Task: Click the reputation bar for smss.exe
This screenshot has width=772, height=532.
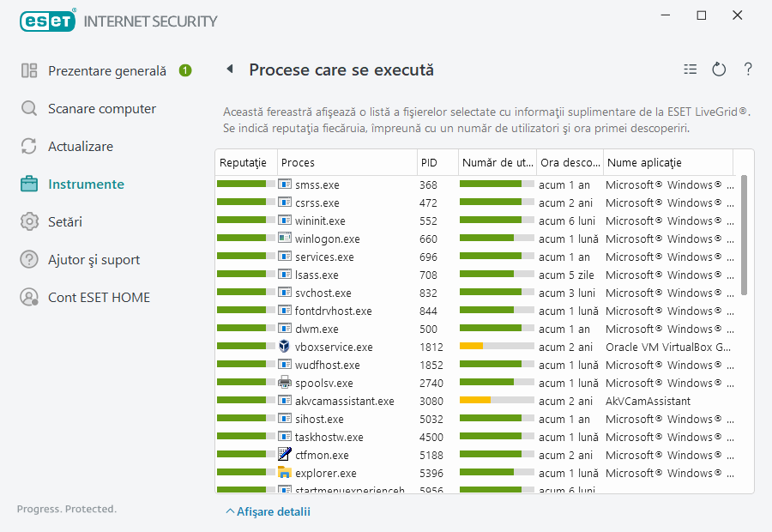Action: pos(242,184)
